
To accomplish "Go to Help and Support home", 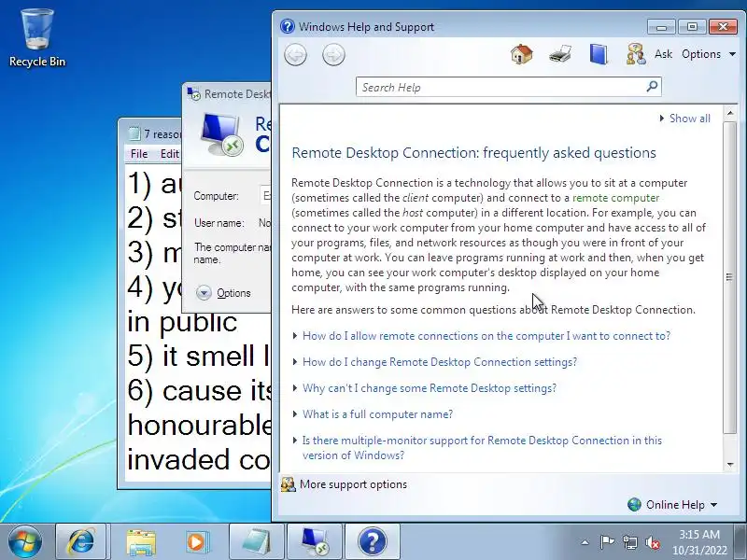I will tap(522, 54).
